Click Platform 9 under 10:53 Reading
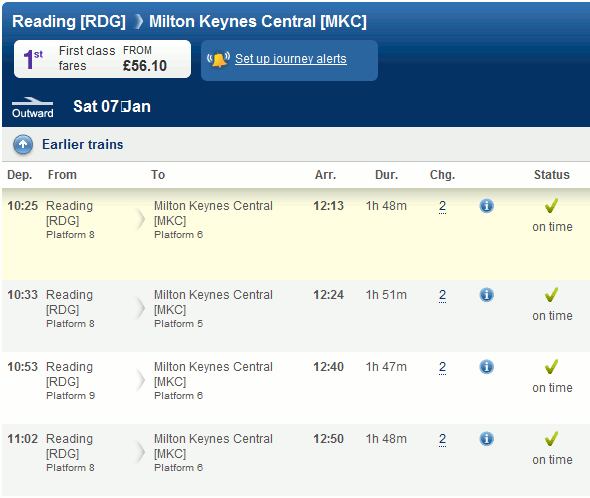 (x=70, y=396)
